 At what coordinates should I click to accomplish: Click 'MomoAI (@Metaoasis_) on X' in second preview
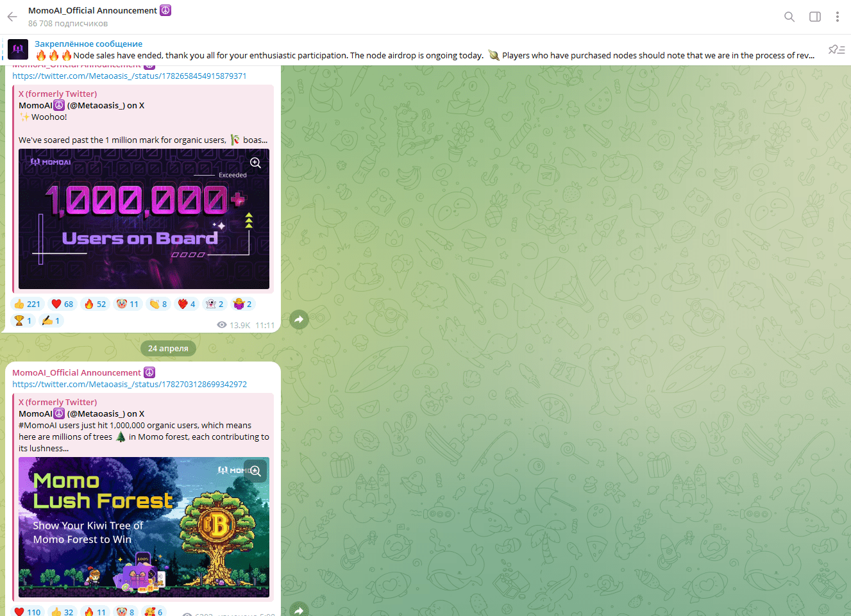coord(81,413)
